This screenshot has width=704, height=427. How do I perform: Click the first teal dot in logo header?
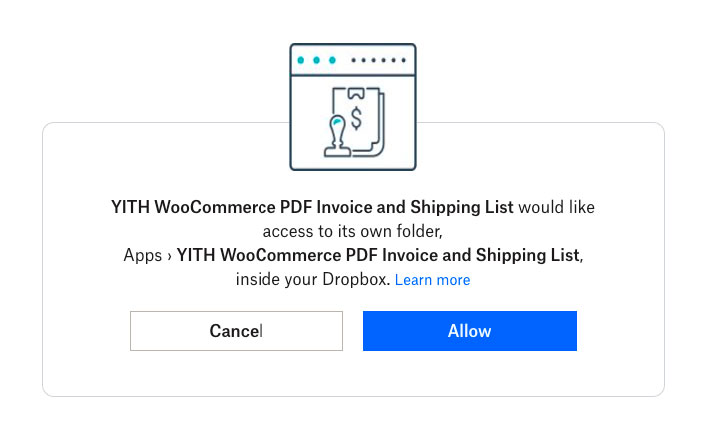click(x=301, y=60)
